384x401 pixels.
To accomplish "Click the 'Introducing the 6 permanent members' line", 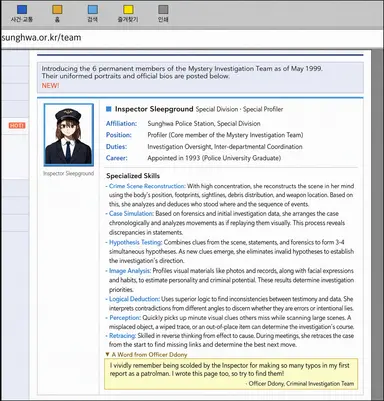I will 182,68.
